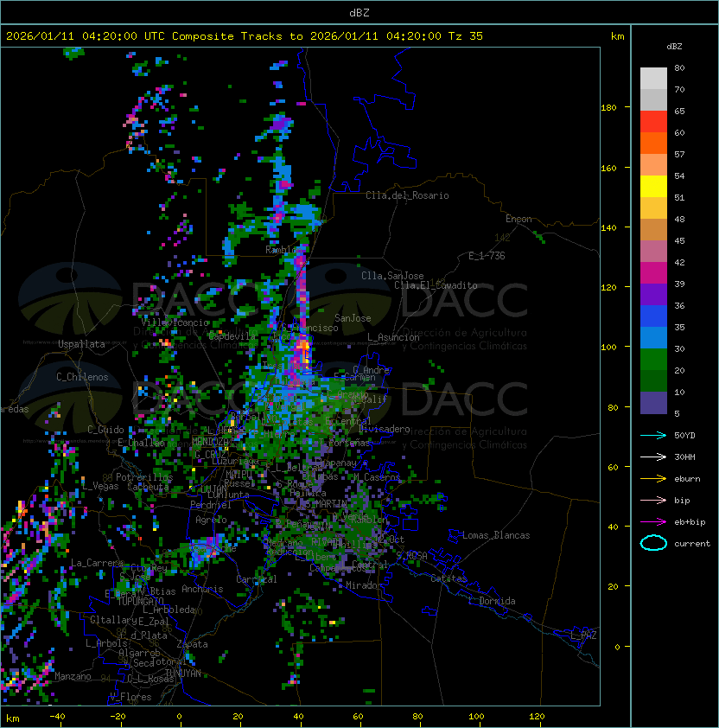719x728 pixels.
Task: Click the 'km' unit label at the header right
Action: [x=618, y=36]
